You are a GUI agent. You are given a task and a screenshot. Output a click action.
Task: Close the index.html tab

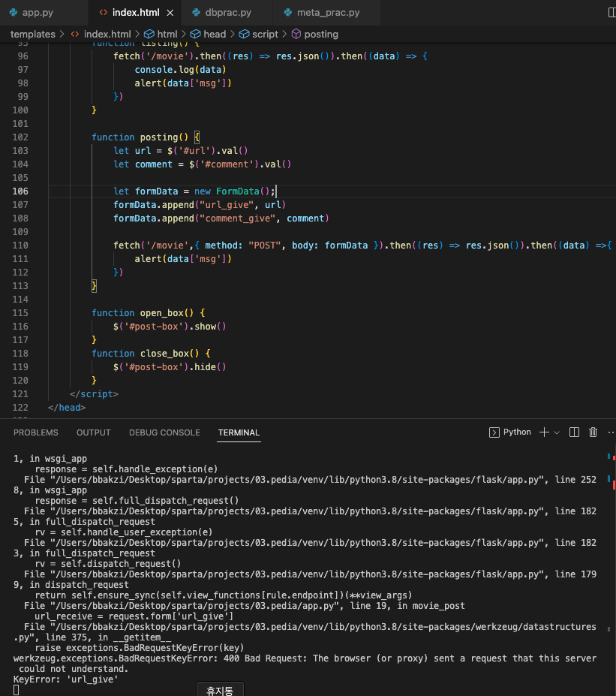coord(170,13)
